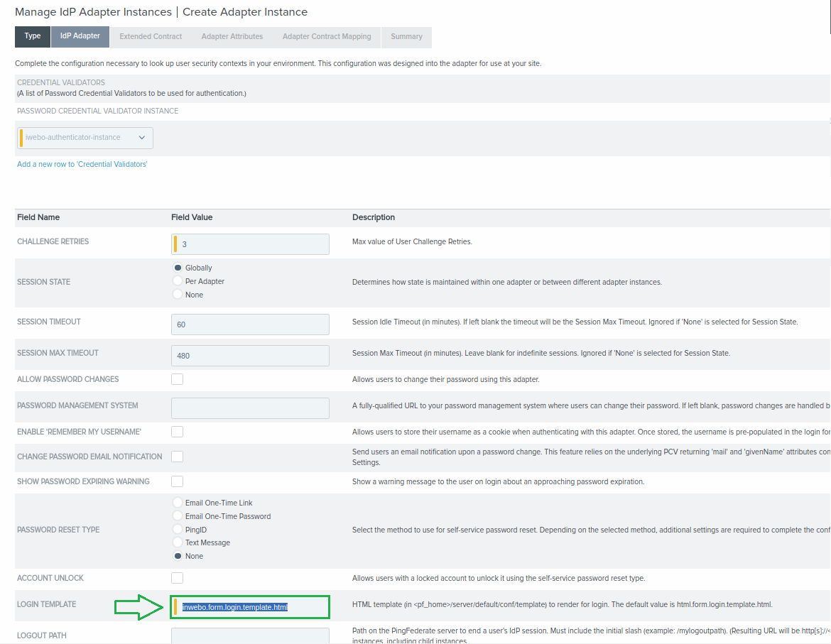Click the Type tab
The height and width of the screenshot is (644, 831).
point(33,37)
